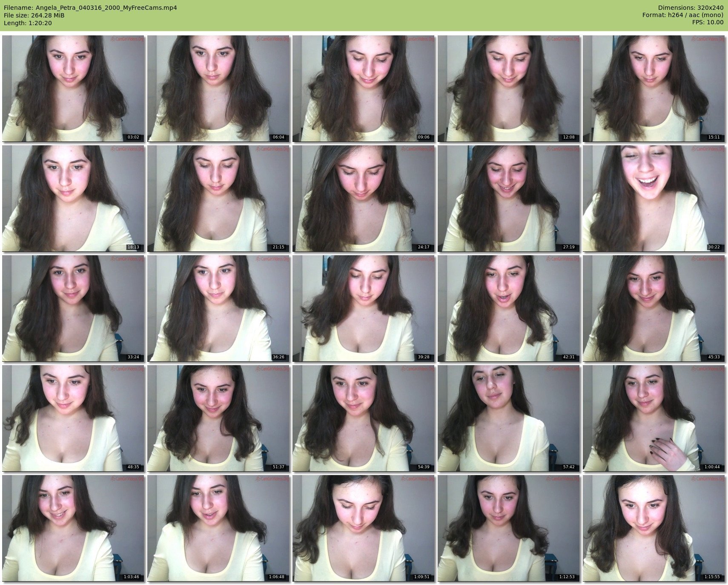The height and width of the screenshot is (585, 728).
Task: Select the frame at 27:19
Action: (x=509, y=198)
